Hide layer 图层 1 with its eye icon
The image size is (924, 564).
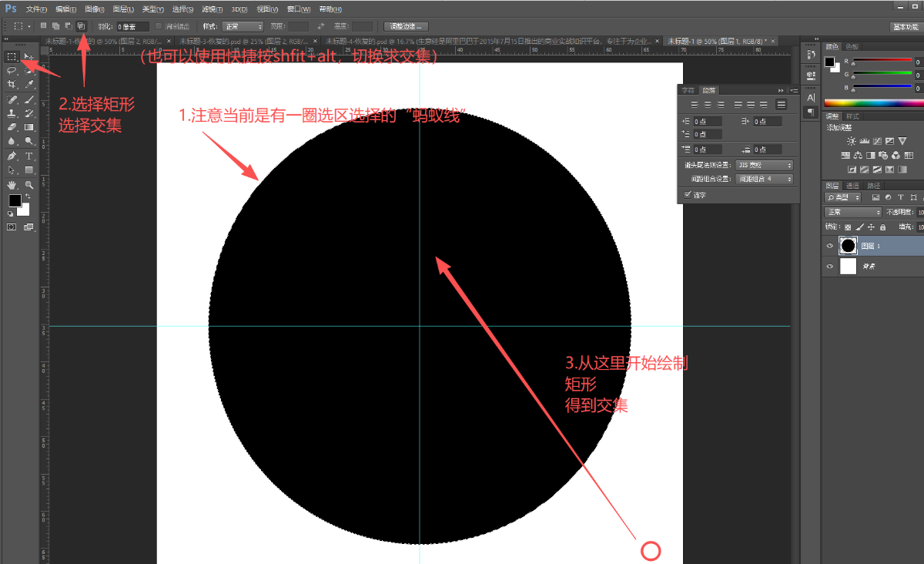click(x=830, y=246)
